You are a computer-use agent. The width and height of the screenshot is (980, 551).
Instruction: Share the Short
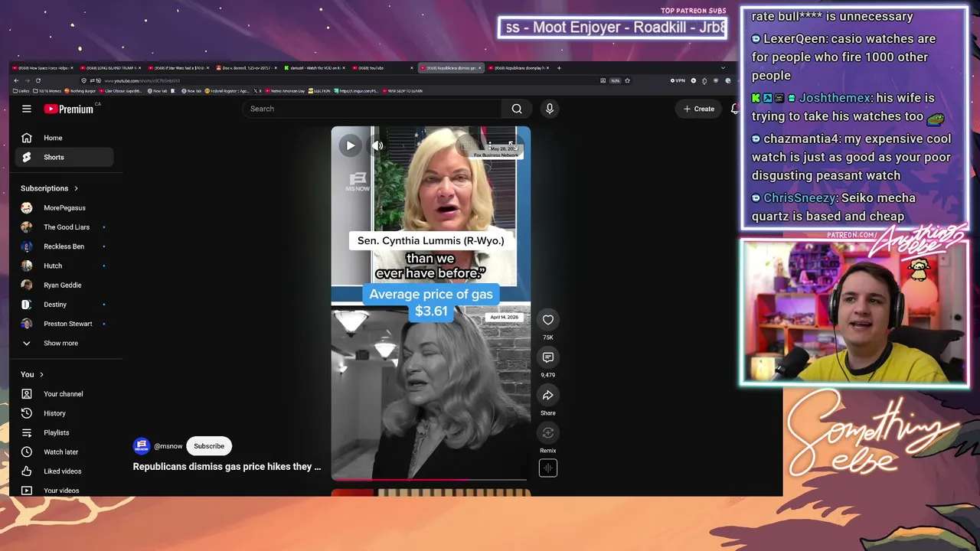[x=548, y=395]
